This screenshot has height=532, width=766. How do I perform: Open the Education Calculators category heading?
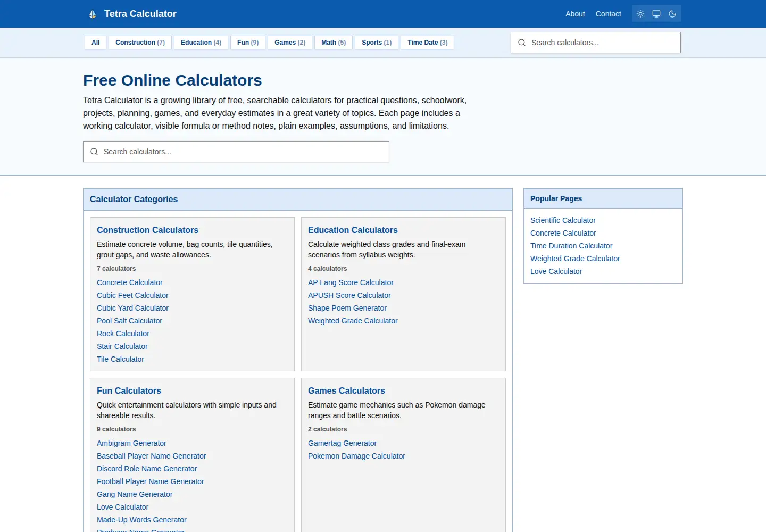coord(353,230)
